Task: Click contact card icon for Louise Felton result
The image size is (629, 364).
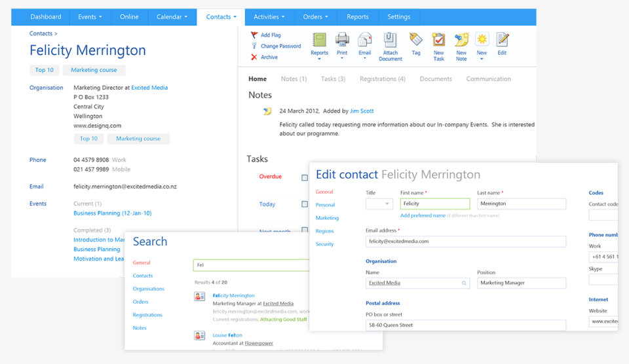Action: tap(199, 336)
